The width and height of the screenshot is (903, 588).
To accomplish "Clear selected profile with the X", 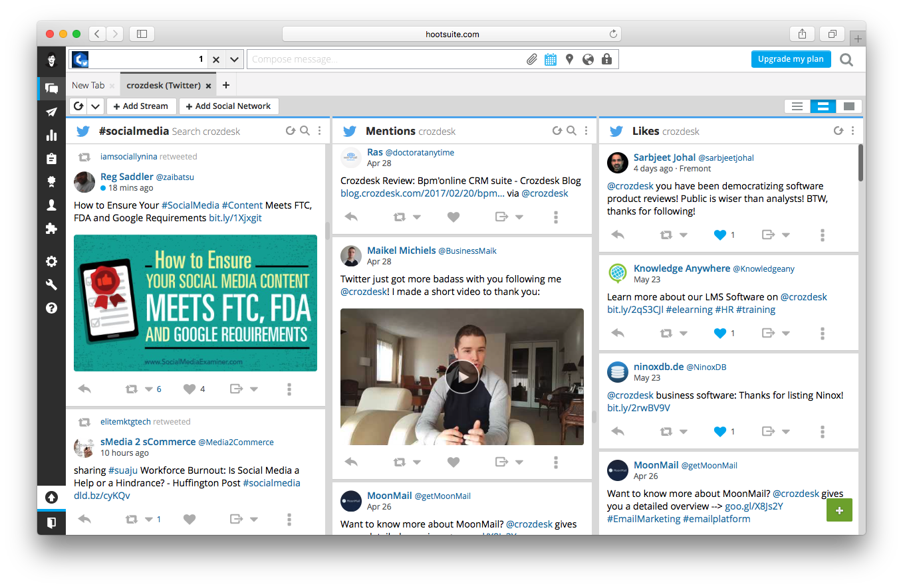I will tap(216, 59).
